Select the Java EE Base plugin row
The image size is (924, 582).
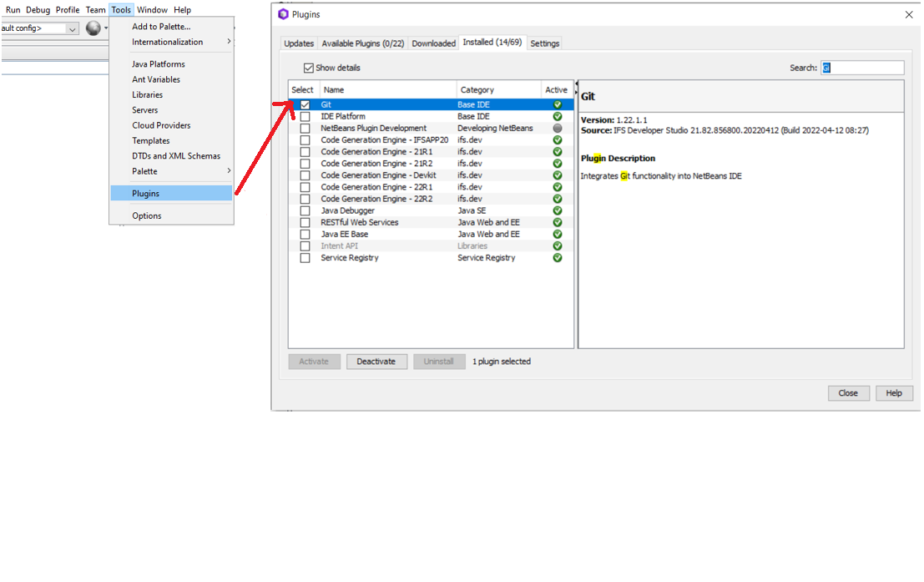click(431, 234)
